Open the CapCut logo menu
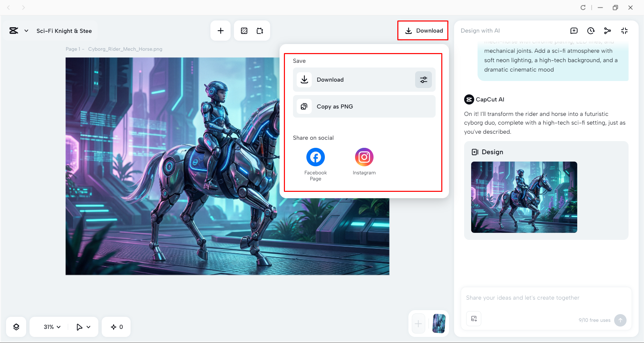The width and height of the screenshot is (644, 343). (14, 31)
